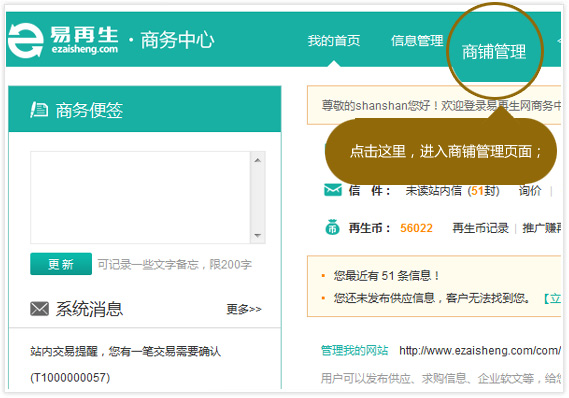Click the memo scrollbar up arrow
Viewport: 569px width, 398px height.
(x=258, y=160)
